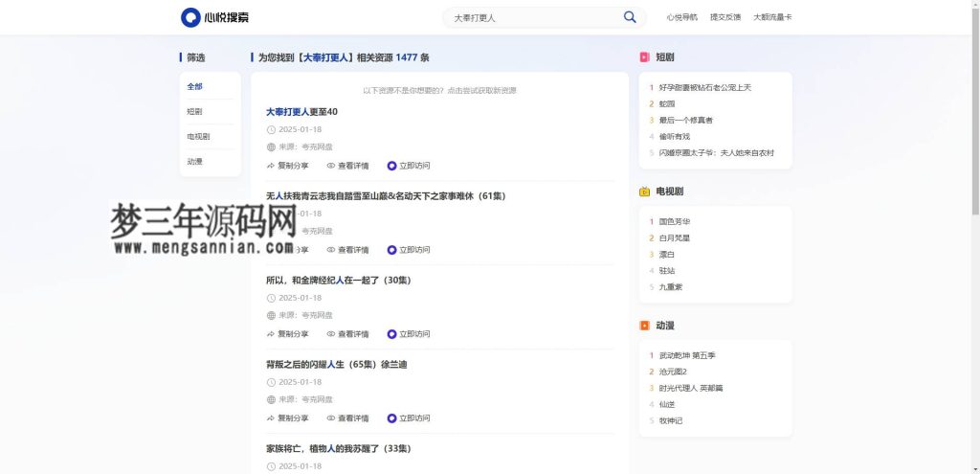Click share arrow icon for 大奉打更人更至40
This screenshot has width=980, height=474.
pos(270,166)
